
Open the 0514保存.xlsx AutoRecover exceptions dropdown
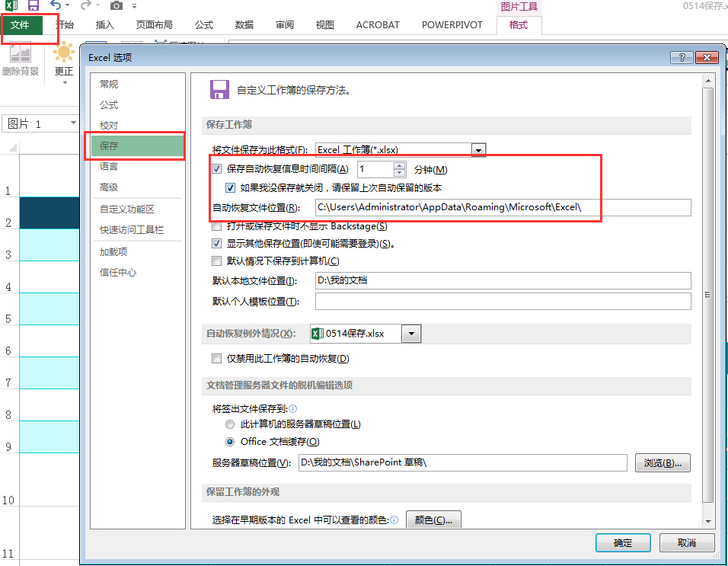pos(411,334)
